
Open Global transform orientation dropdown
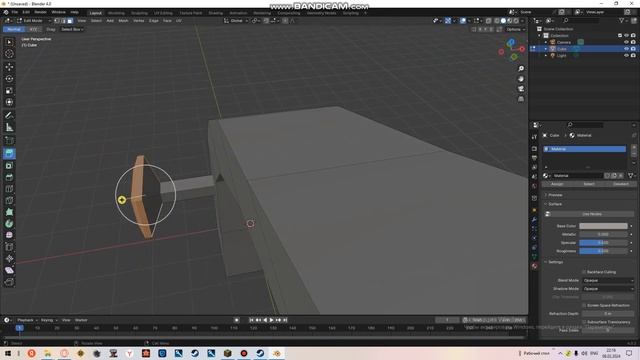(x=236, y=21)
